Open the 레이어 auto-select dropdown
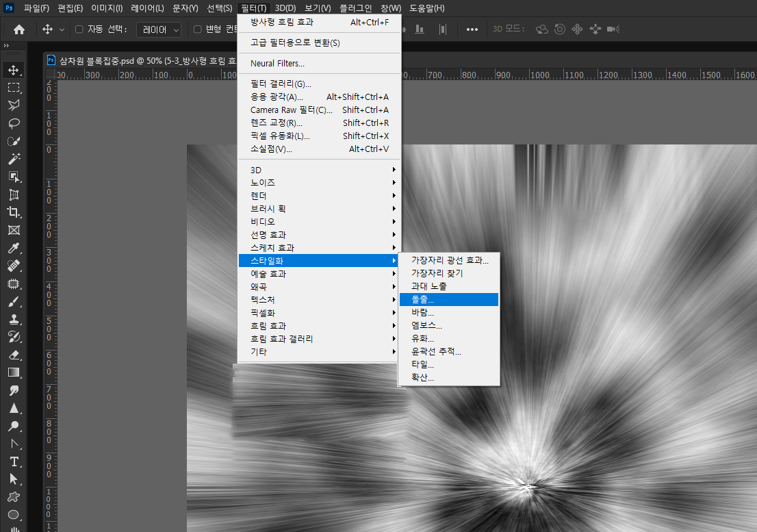Viewport: 757px width, 532px height. pyautogui.click(x=159, y=29)
